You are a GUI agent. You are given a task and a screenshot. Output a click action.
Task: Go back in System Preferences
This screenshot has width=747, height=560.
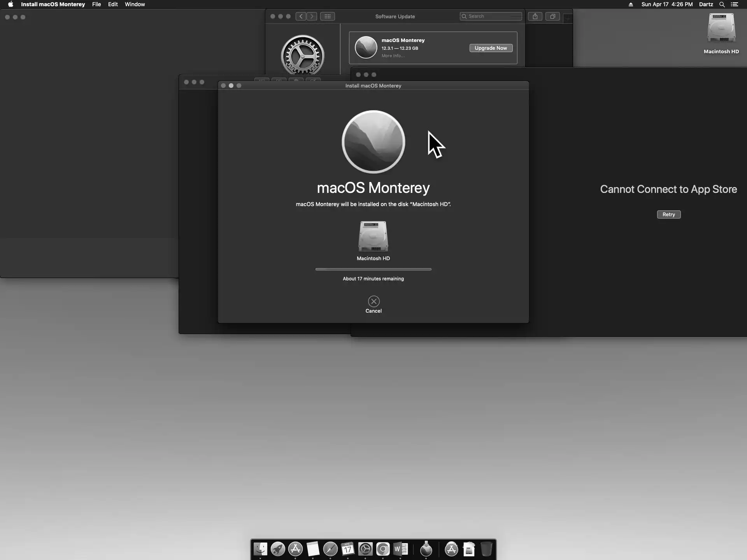(x=301, y=16)
